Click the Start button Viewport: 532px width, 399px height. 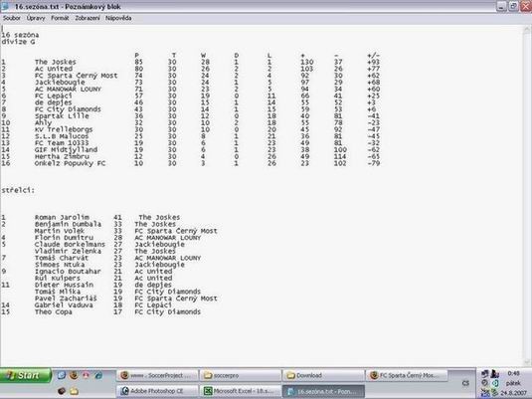pyautogui.click(x=25, y=375)
